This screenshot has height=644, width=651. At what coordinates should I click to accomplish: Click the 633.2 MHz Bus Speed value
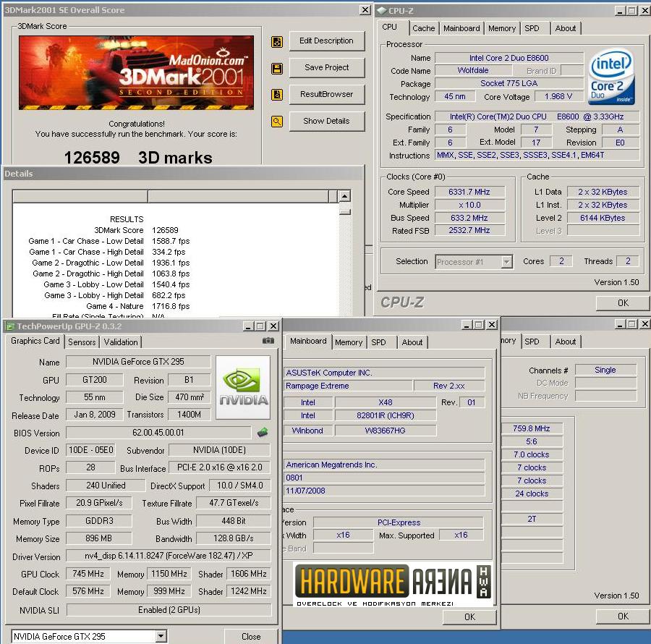(x=469, y=218)
